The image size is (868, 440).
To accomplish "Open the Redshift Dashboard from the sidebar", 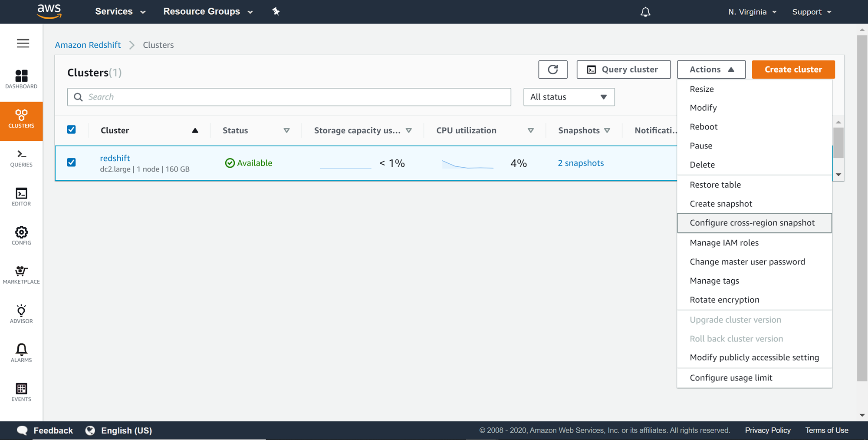I will pos(21,80).
